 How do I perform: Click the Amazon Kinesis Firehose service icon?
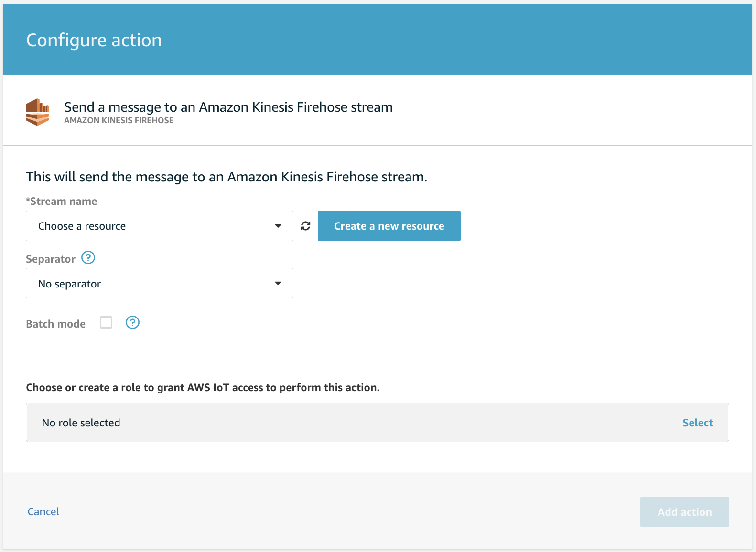point(37,112)
